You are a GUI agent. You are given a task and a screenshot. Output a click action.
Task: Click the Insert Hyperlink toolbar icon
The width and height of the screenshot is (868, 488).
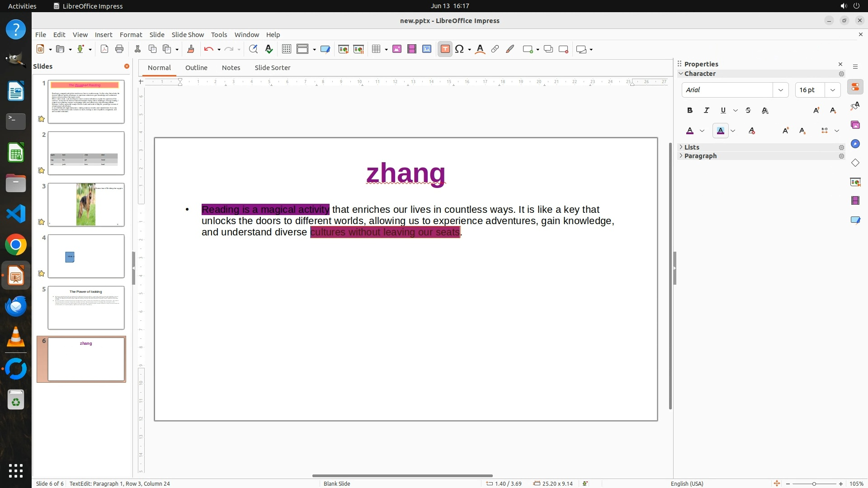(495, 49)
